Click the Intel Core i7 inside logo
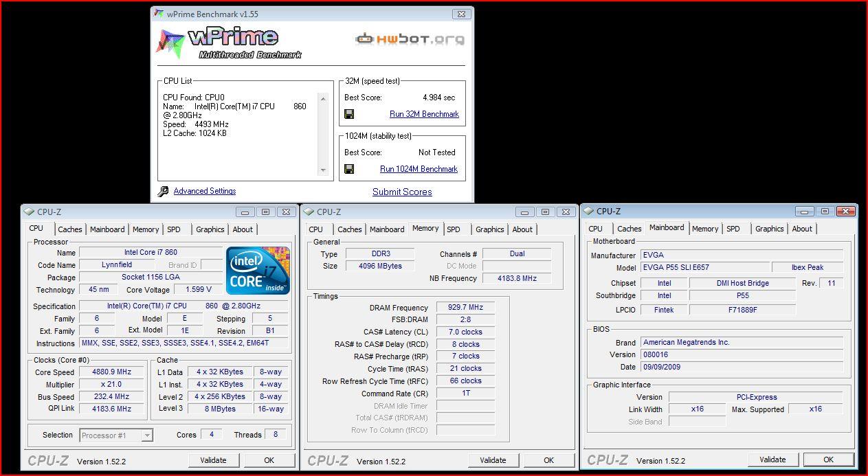The height and width of the screenshot is (476, 868). [x=258, y=270]
